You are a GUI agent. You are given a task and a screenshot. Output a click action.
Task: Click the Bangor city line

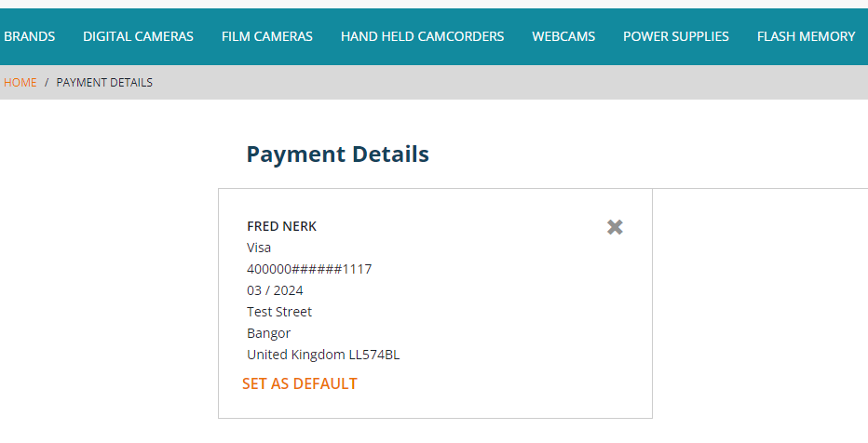[269, 333]
